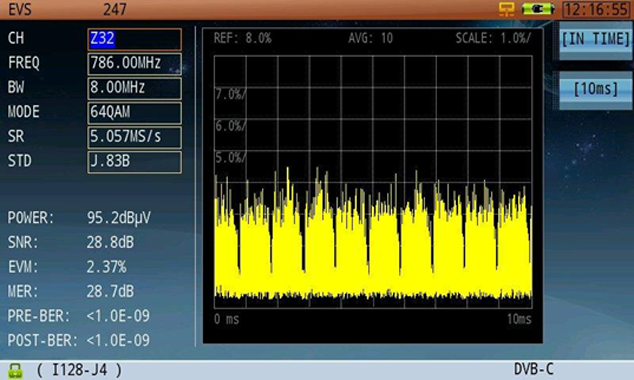
Task: Click the AVG: 10 label on graph
Action: click(370, 38)
